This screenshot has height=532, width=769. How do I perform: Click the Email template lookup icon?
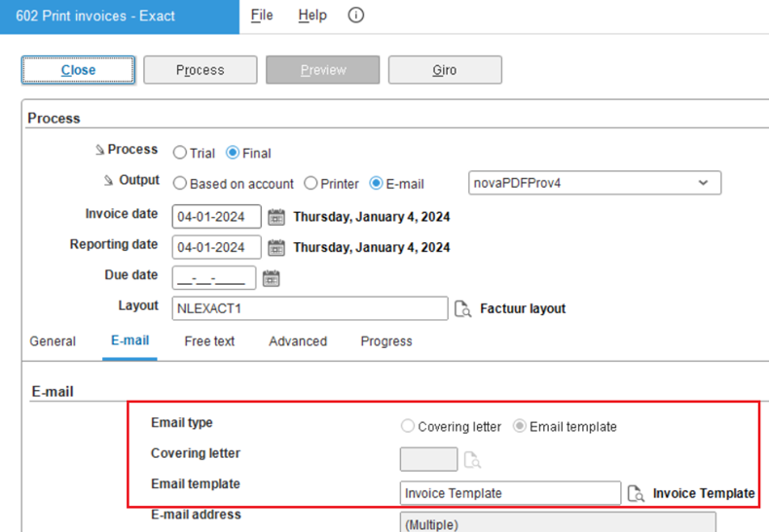[x=636, y=493]
